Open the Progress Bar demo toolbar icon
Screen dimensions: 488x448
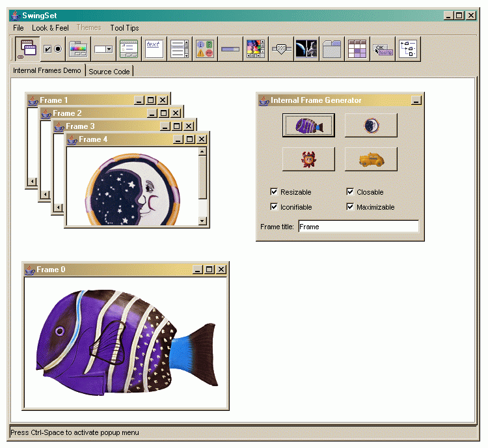[x=230, y=49]
